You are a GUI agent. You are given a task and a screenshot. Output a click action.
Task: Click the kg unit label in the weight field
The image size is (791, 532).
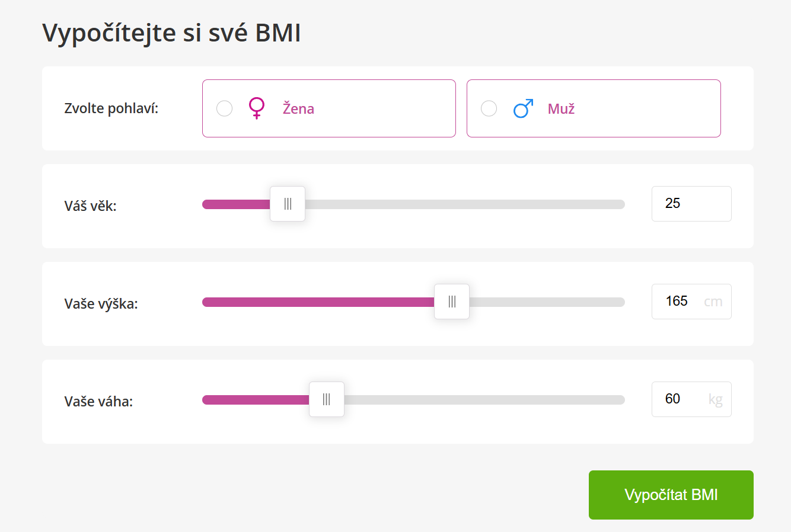[x=715, y=400]
